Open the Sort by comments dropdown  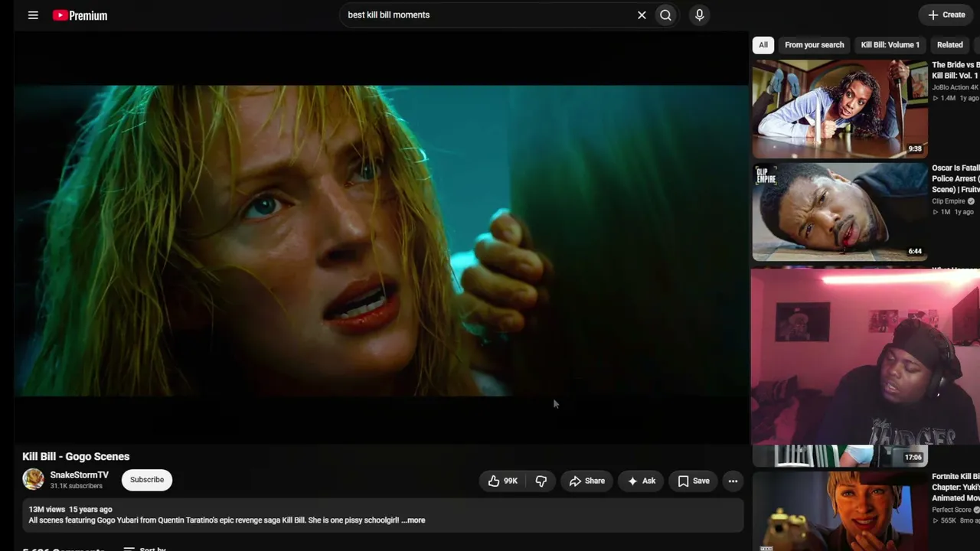coord(144,548)
